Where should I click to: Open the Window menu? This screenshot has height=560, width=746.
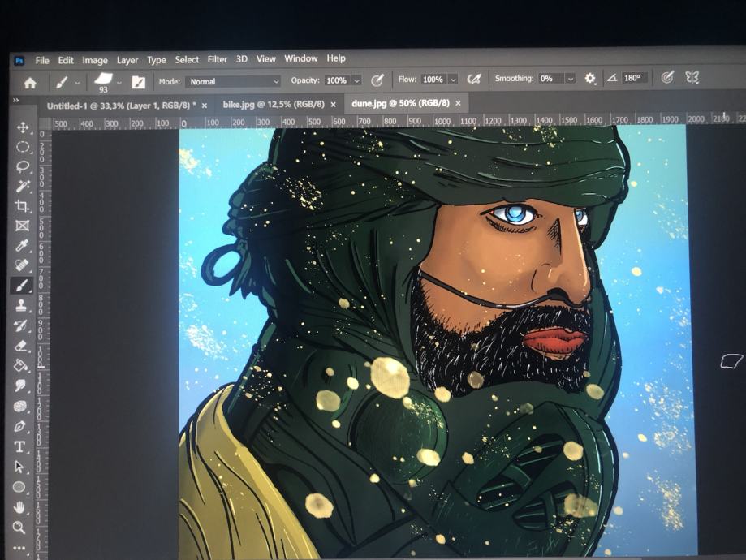[x=300, y=58]
